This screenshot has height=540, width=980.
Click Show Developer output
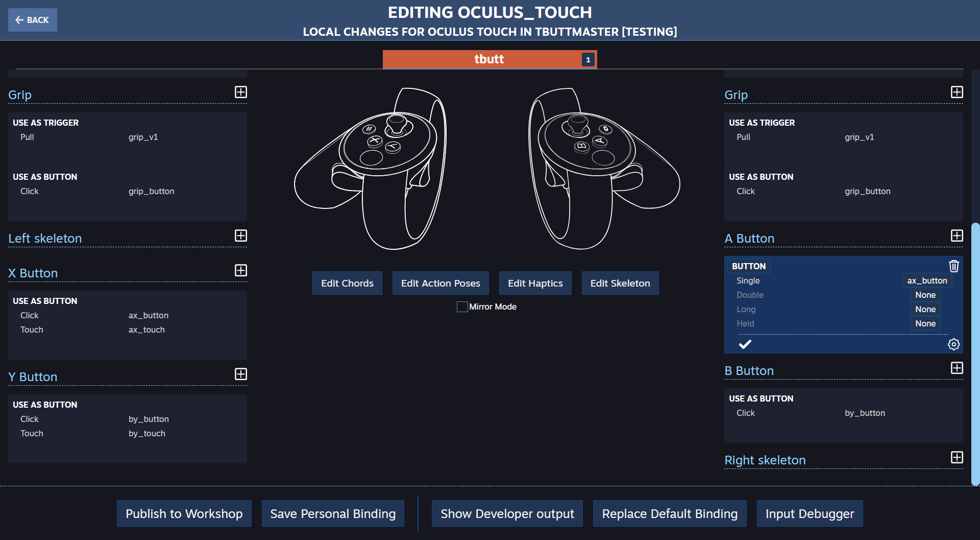pyautogui.click(x=507, y=513)
